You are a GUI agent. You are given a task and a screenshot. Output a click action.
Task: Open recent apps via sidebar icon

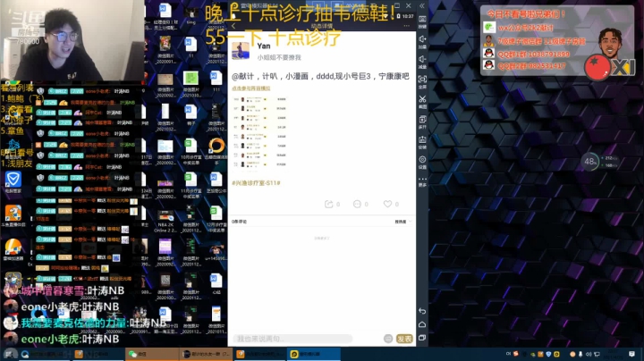[422, 338]
